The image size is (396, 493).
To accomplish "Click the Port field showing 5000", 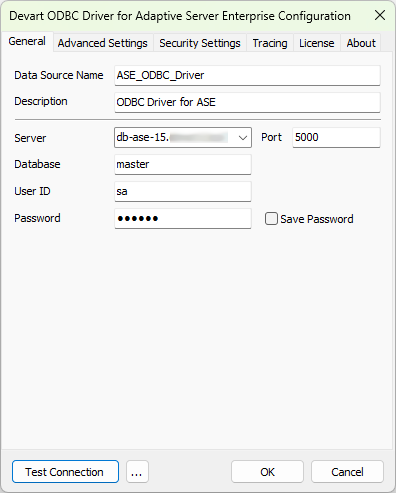I will coord(336,137).
